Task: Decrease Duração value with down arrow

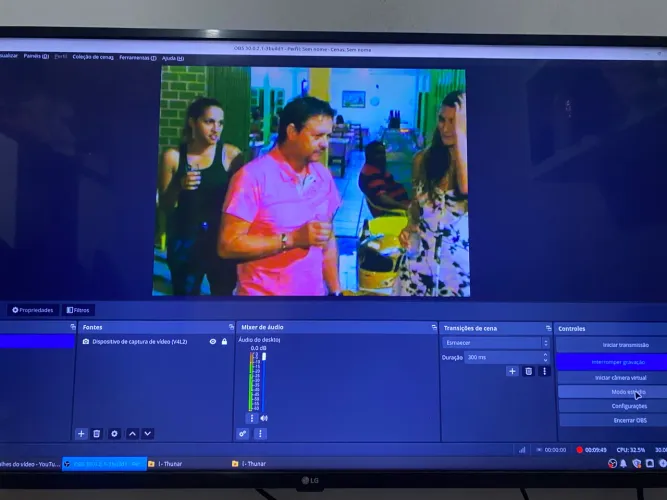Action: (545, 360)
